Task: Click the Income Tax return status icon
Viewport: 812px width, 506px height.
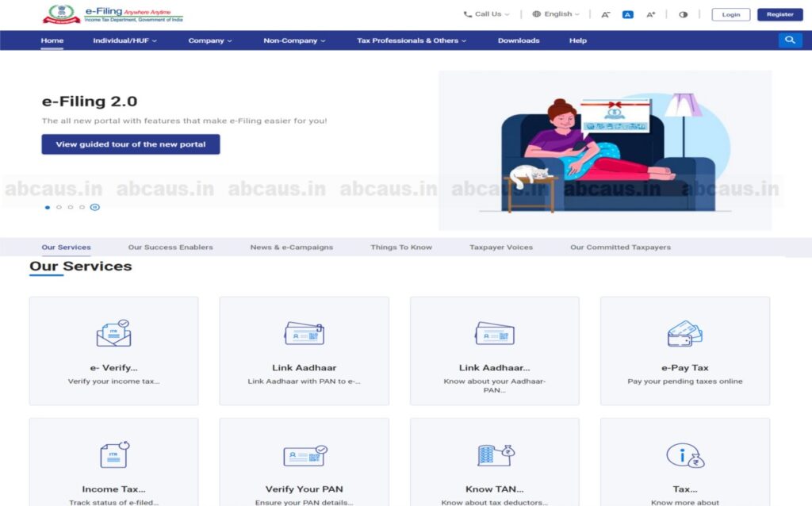Action: (113, 455)
